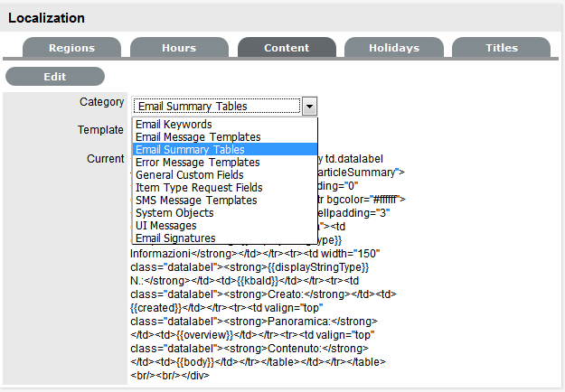Open the Regions tab
This screenshot has height=392, width=565.
(71, 48)
